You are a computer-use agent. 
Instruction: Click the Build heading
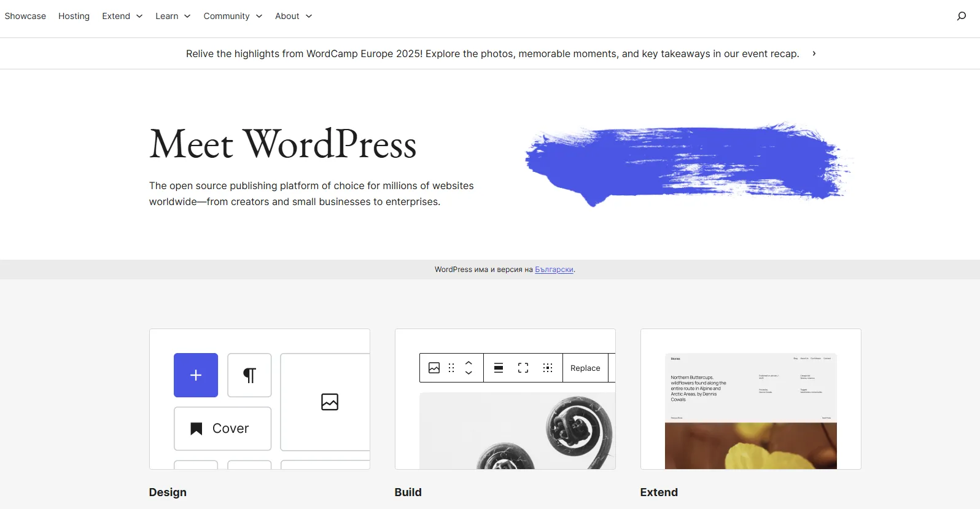pyautogui.click(x=408, y=492)
